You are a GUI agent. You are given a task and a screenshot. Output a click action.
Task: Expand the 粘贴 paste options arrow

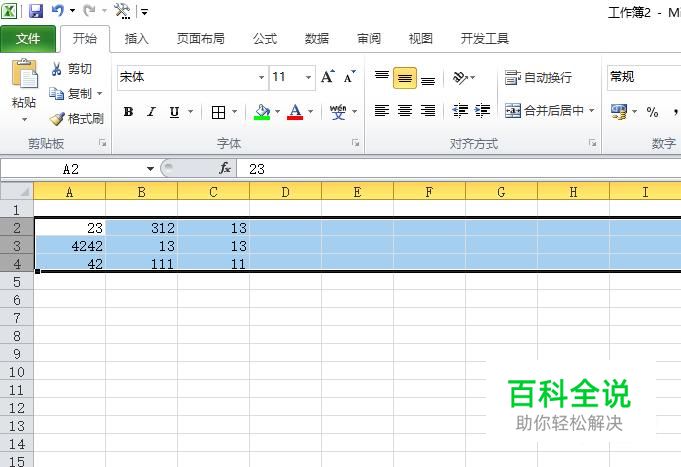pos(24,119)
